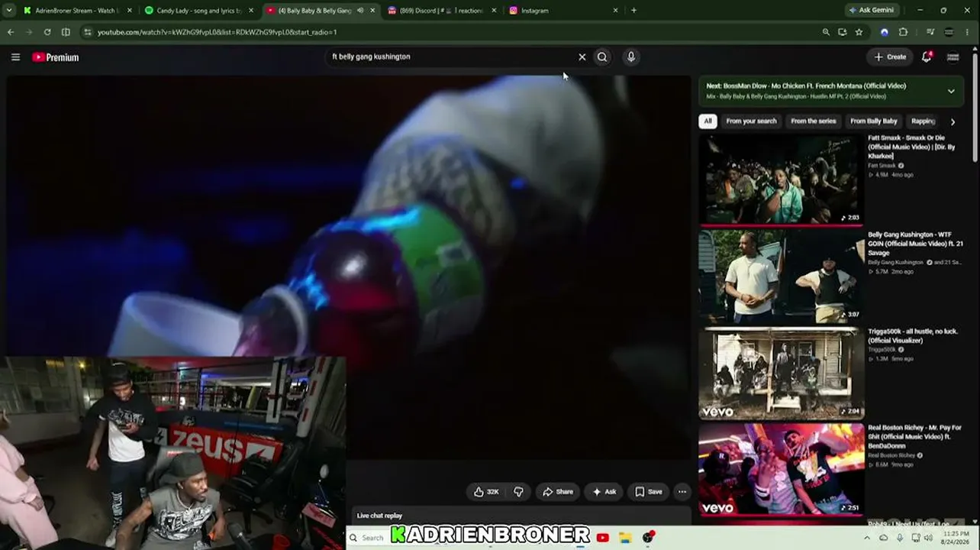Switch to the Instagram tab

pos(563,11)
